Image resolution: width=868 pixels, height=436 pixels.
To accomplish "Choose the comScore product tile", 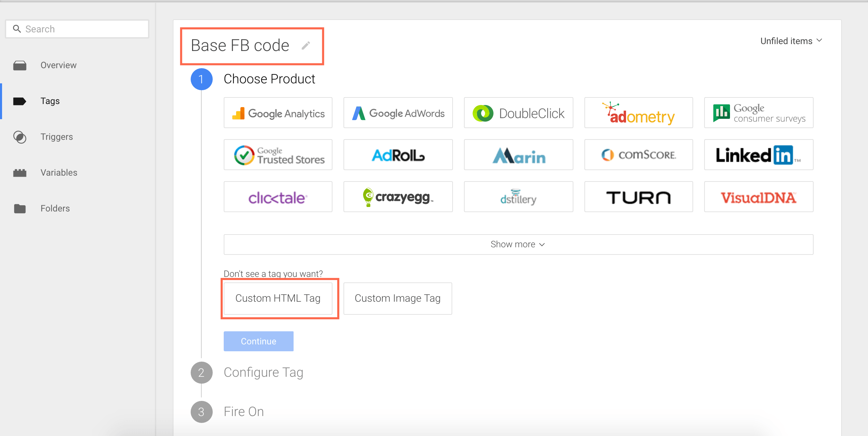I will tap(639, 155).
